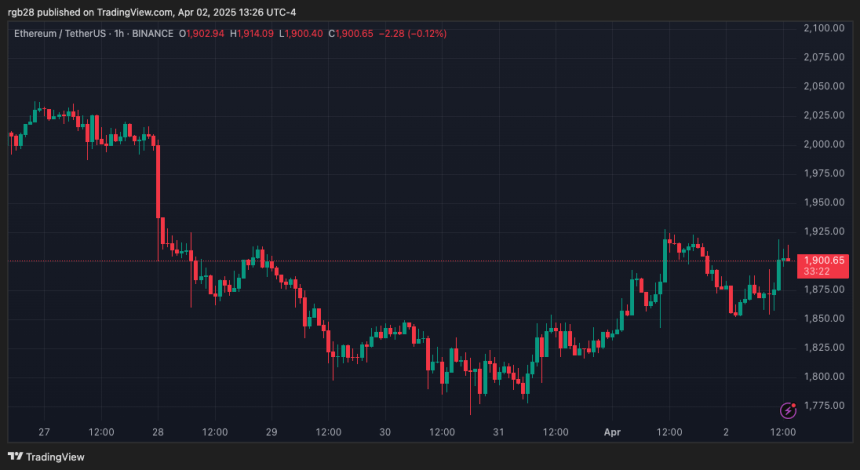This screenshot has height=470, width=860.
Task: Click the red current price label 1,900.65
Action: [822, 261]
